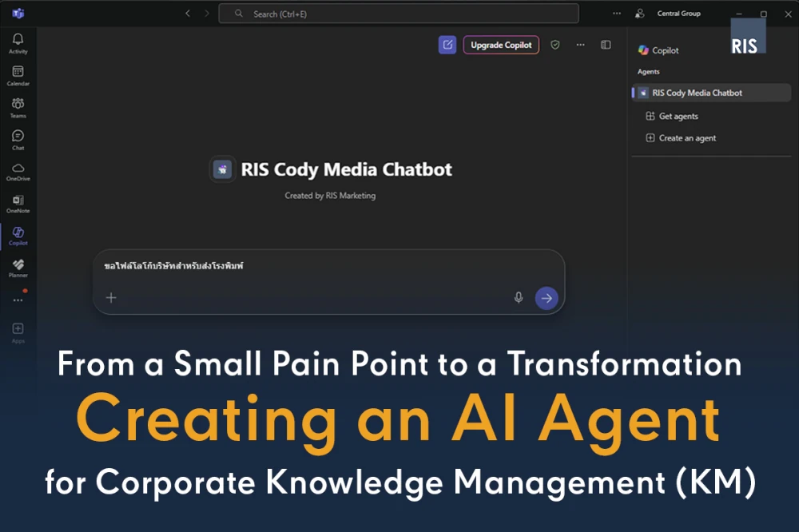Click the Microsoft Teams logo
Viewport: 799px width, 532px height.
18,14
